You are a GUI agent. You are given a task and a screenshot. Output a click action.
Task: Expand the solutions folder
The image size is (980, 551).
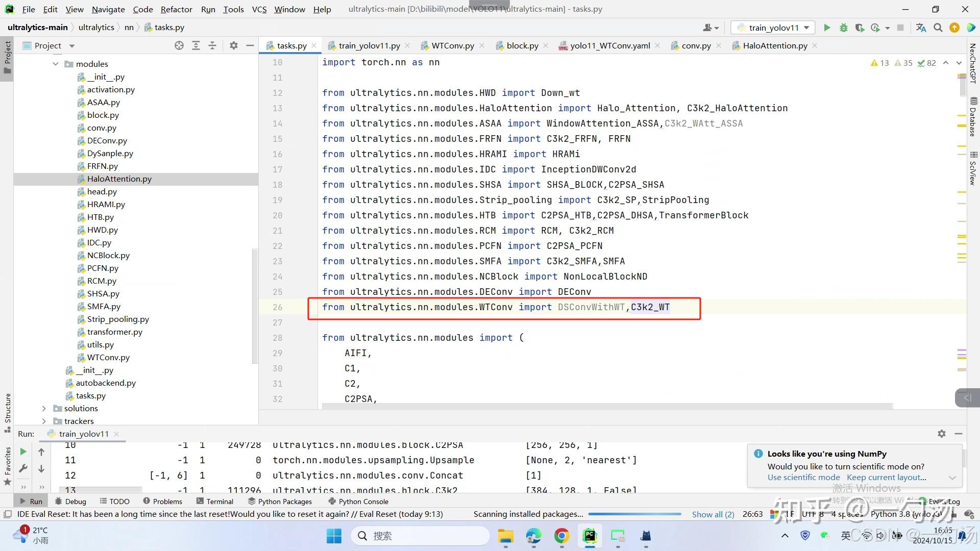pos(44,408)
